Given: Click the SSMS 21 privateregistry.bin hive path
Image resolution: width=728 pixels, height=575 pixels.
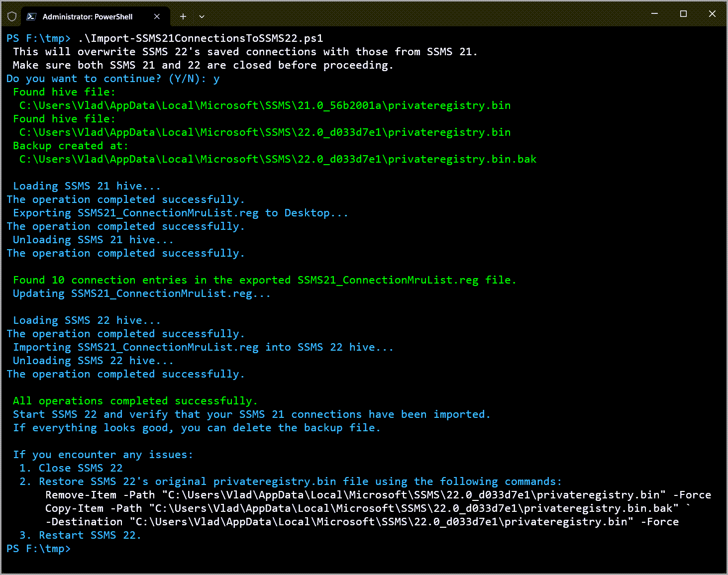Looking at the screenshot, I should 265,105.
